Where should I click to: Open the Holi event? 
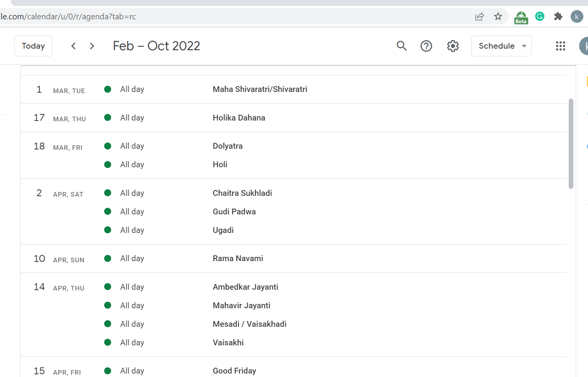pos(220,165)
